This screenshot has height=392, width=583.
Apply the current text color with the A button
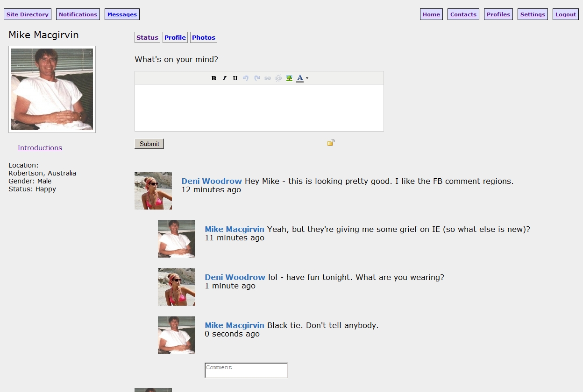click(300, 78)
